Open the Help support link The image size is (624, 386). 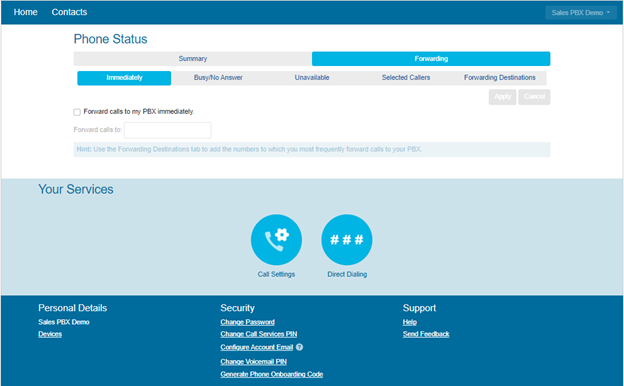tap(410, 322)
